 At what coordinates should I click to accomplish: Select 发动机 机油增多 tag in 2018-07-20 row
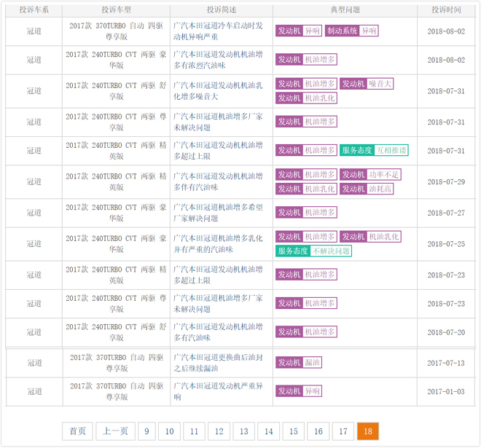point(306,331)
